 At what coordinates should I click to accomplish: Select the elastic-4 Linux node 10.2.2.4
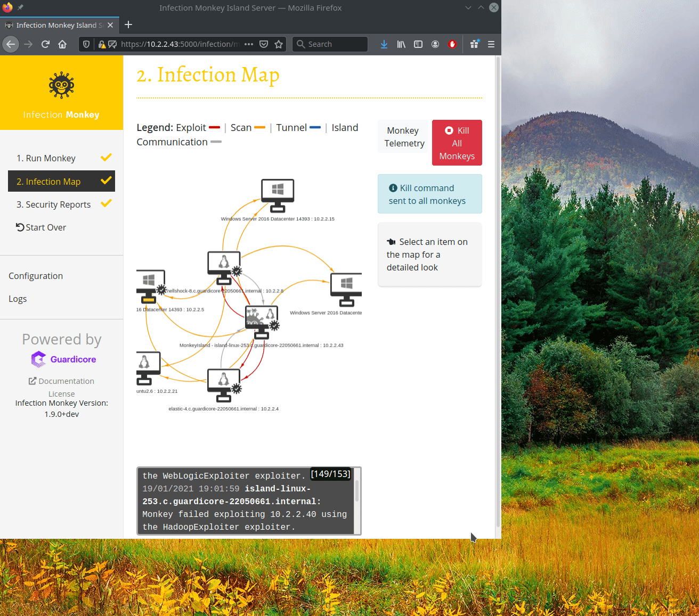click(224, 385)
